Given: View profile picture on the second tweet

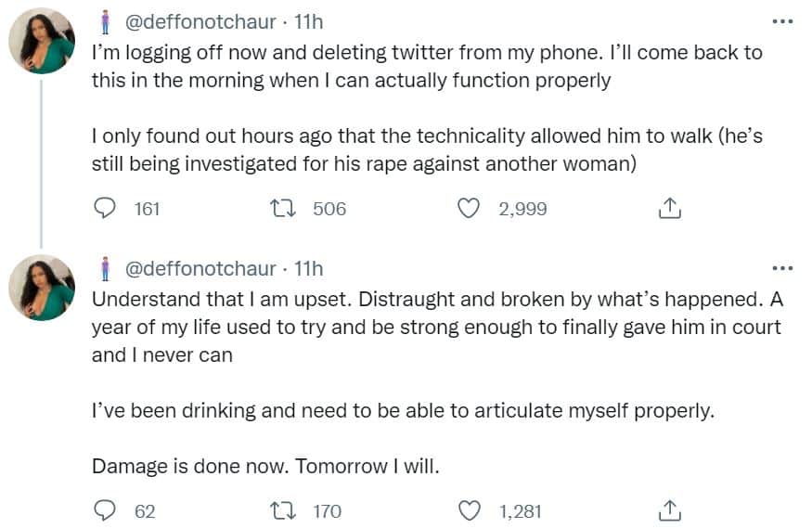Looking at the screenshot, I should click(x=42, y=288).
